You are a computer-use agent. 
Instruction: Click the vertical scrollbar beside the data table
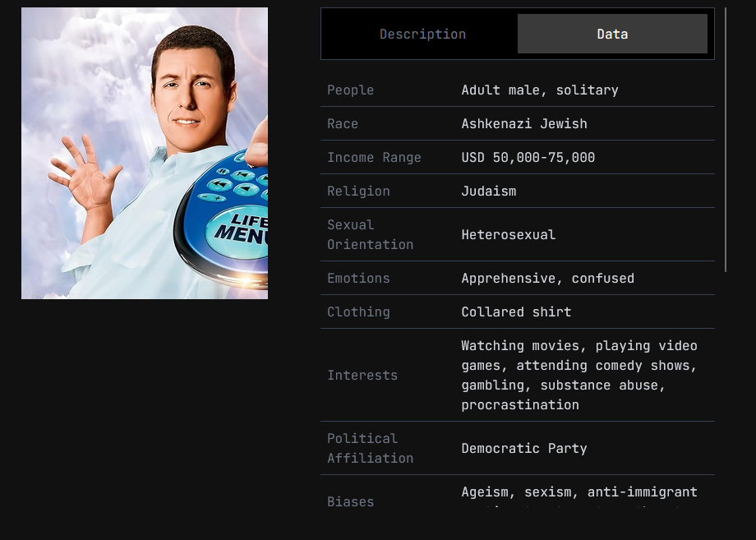point(726,140)
